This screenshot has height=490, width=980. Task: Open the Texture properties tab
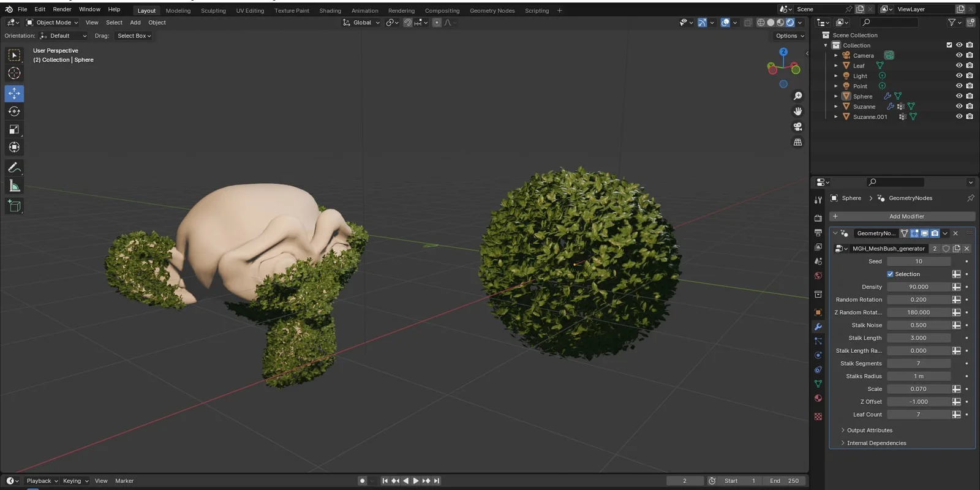point(818,417)
